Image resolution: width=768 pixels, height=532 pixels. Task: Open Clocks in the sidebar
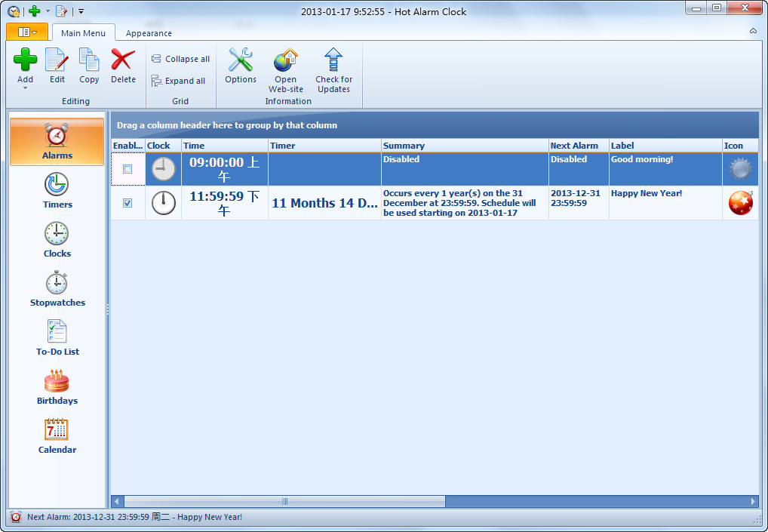point(57,239)
